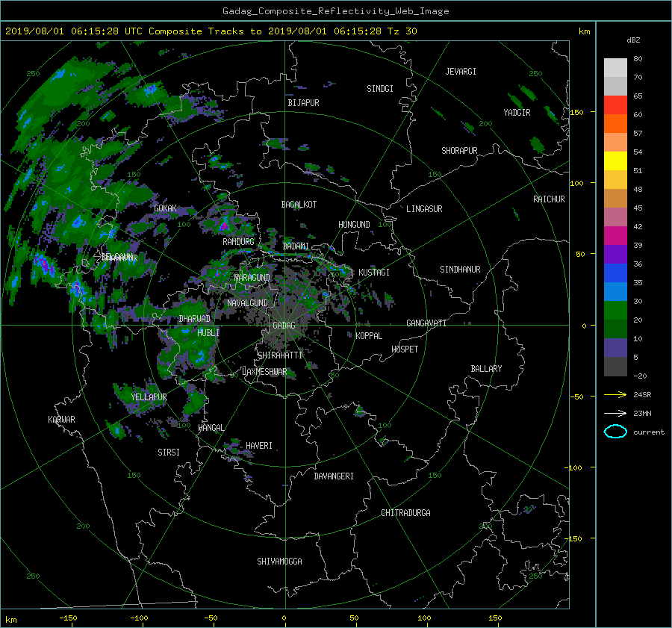Click the green 20 dBZ legend swatch
This screenshot has height=628, width=672.
615,311
